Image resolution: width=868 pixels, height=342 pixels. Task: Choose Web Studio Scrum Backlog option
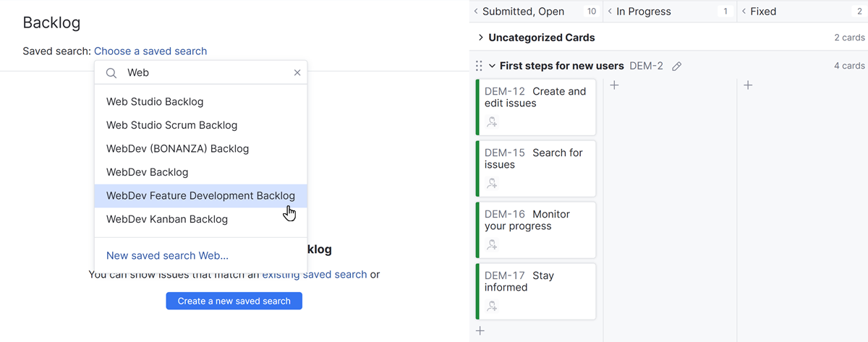tap(171, 125)
